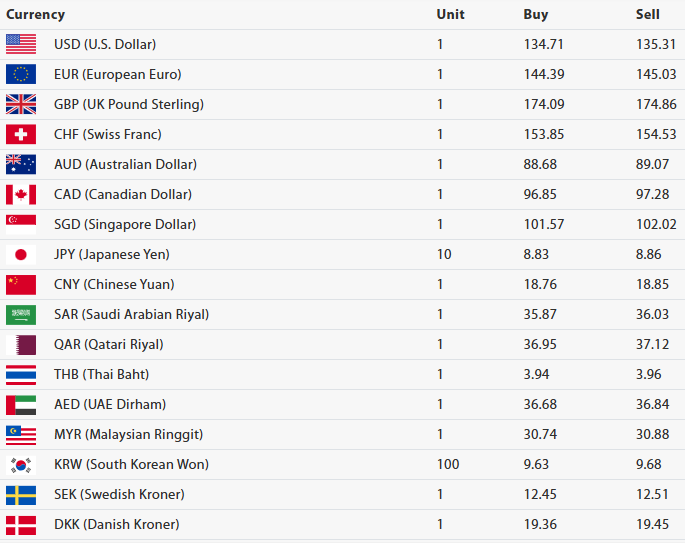Select the Saudi Arabian flag icon
Viewport: 685px width, 543px height.
pyautogui.click(x=21, y=314)
